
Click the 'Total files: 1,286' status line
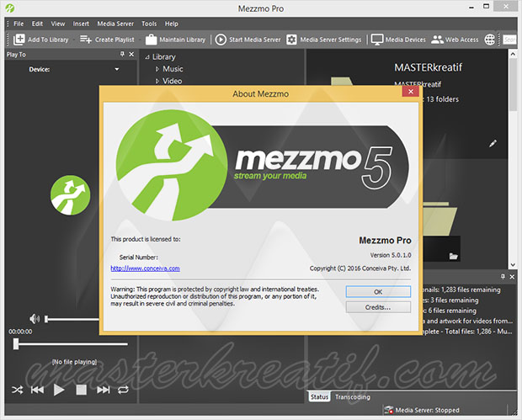tap(468, 331)
